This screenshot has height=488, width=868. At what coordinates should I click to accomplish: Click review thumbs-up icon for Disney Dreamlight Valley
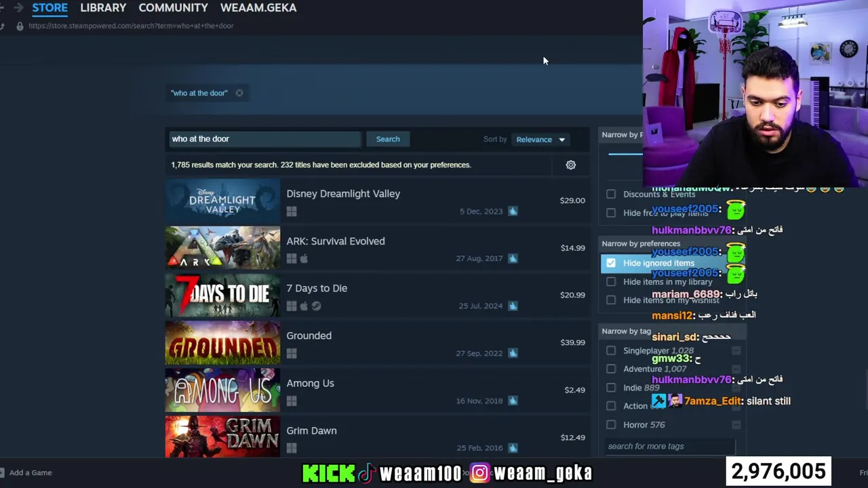513,211
